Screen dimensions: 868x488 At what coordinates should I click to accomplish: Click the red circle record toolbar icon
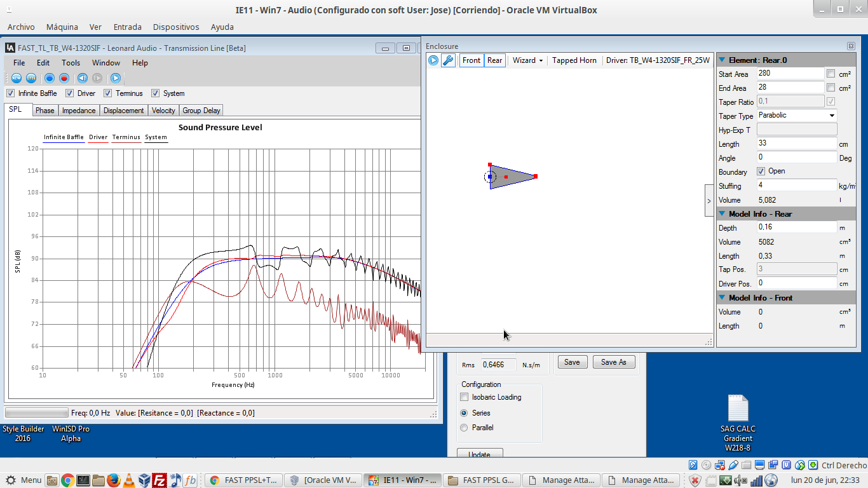pos(64,78)
